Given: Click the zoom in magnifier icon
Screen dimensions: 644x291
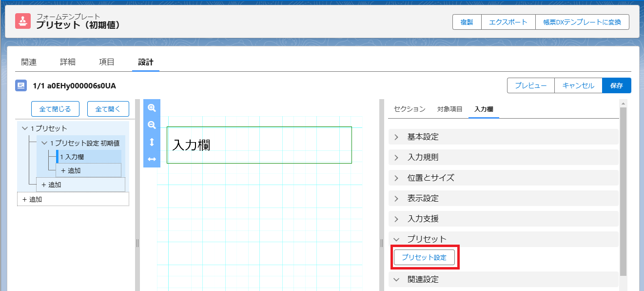Looking at the screenshot, I should point(152,108).
